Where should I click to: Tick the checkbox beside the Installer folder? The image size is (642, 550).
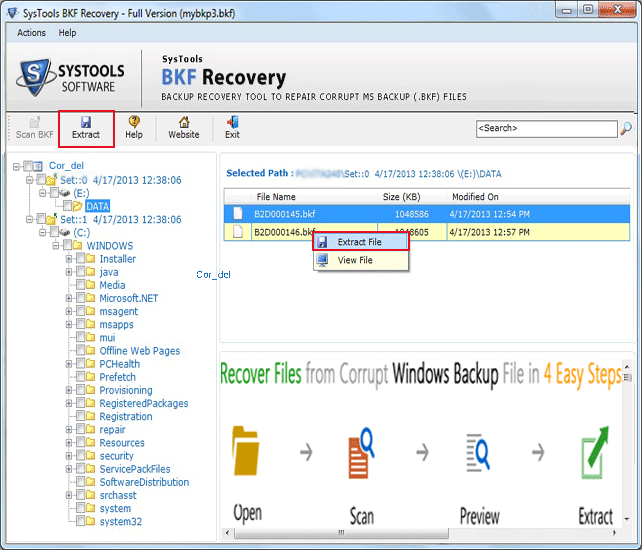(81, 259)
